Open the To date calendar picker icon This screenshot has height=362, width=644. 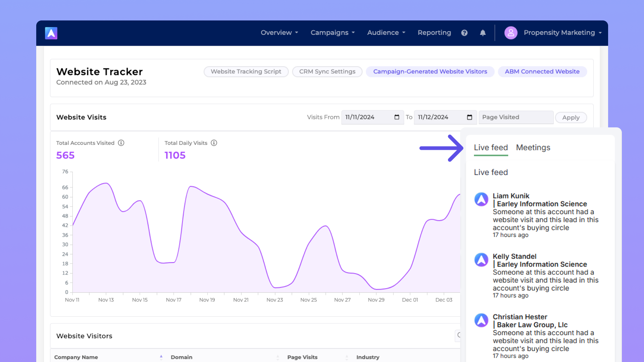(x=469, y=117)
